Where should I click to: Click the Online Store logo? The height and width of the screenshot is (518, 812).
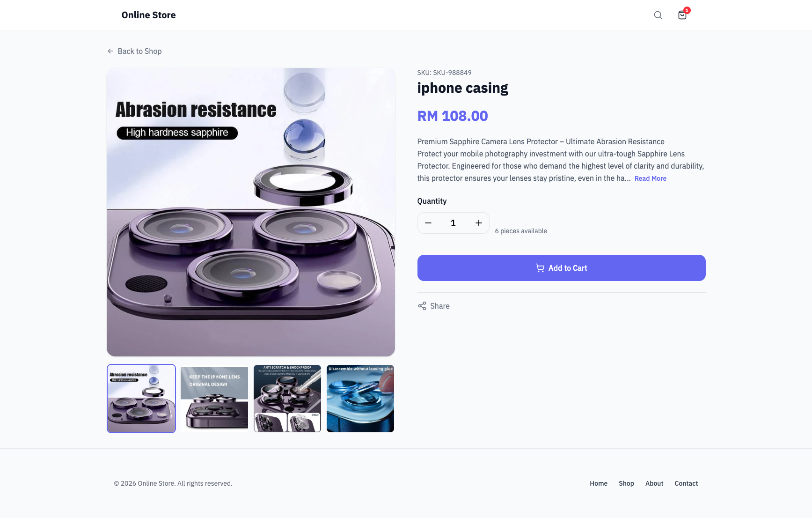148,15
